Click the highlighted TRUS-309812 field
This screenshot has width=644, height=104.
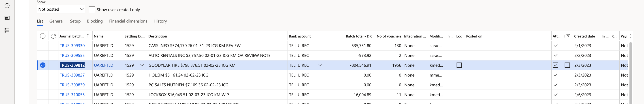(x=72, y=65)
